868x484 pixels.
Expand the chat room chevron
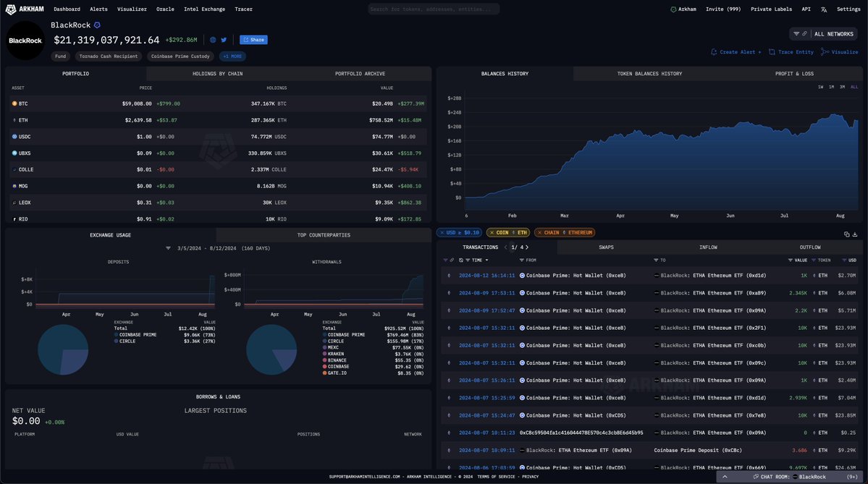coord(725,477)
